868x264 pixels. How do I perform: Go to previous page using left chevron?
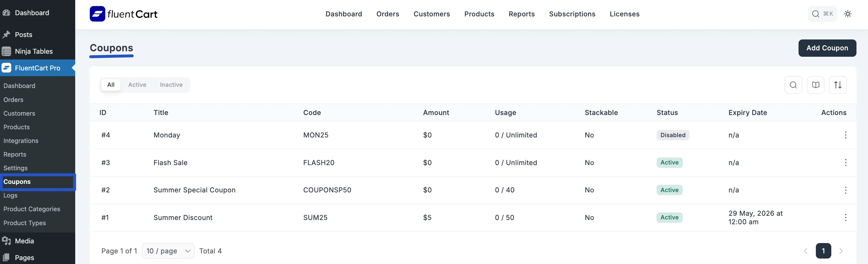pyautogui.click(x=806, y=251)
